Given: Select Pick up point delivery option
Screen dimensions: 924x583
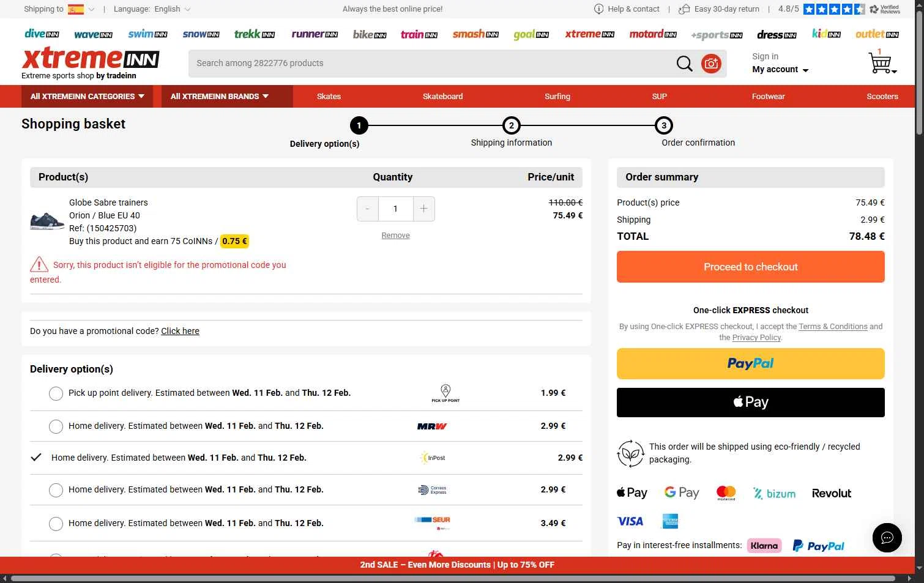Looking at the screenshot, I should (x=56, y=393).
